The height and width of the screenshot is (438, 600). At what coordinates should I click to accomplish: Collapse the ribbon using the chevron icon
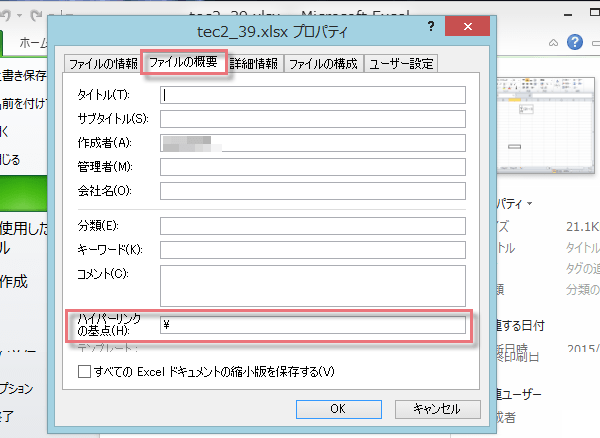[553, 43]
